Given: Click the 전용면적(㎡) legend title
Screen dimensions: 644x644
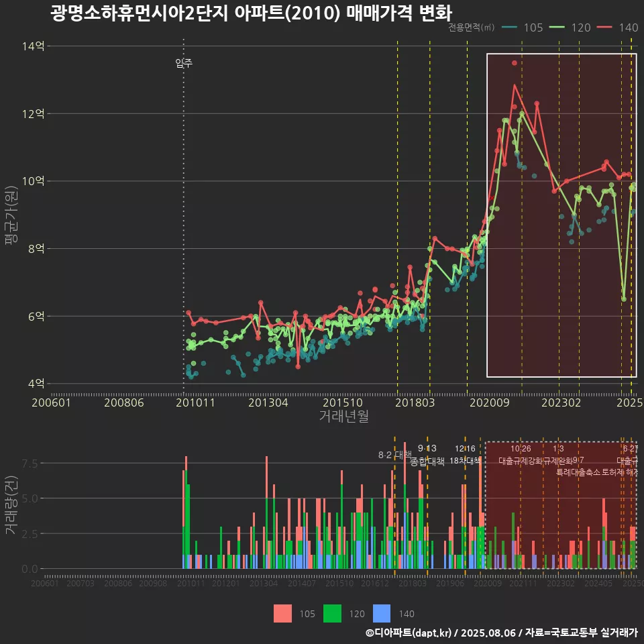Looking at the screenshot, I should [x=471, y=28].
